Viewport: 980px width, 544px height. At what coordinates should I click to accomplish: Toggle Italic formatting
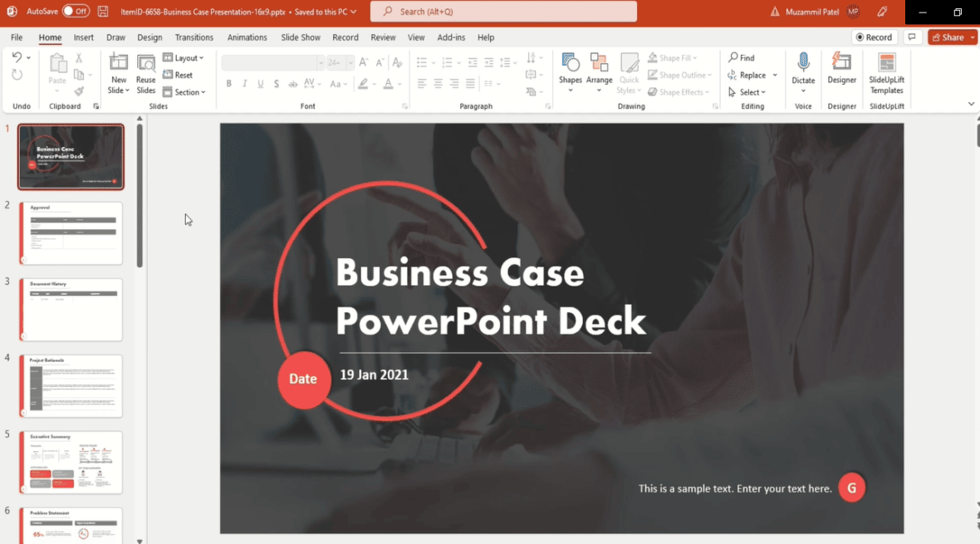point(245,84)
